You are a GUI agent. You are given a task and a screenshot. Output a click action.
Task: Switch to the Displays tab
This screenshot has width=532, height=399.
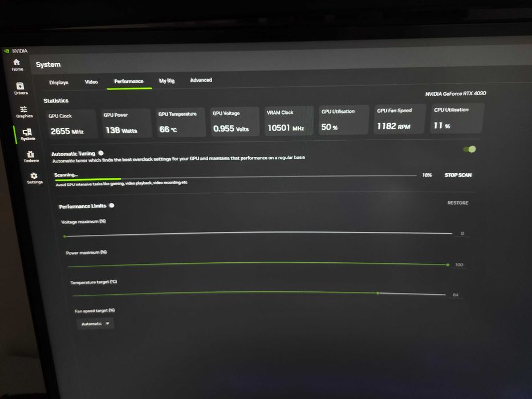[x=59, y=83]
